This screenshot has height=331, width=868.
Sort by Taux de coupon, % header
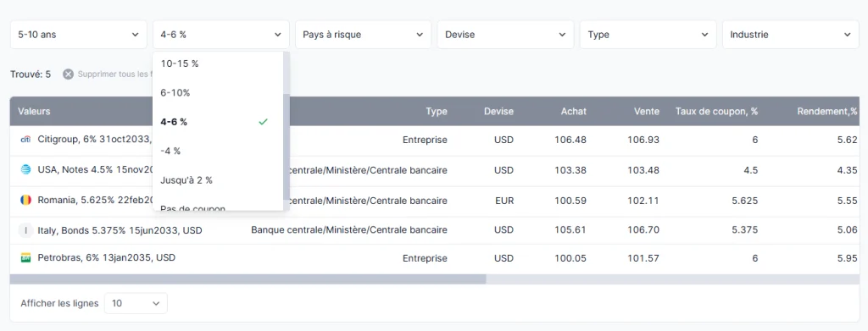coord(716,111)
